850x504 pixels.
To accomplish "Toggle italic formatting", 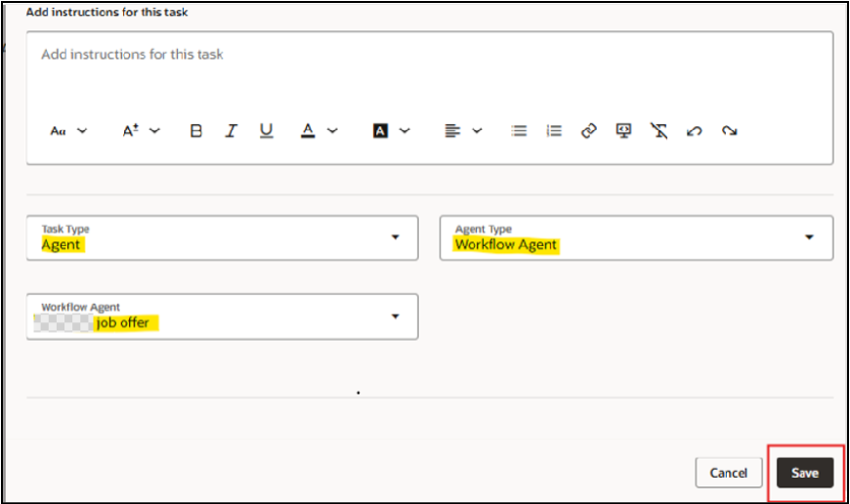I will (x=232, y=131).
